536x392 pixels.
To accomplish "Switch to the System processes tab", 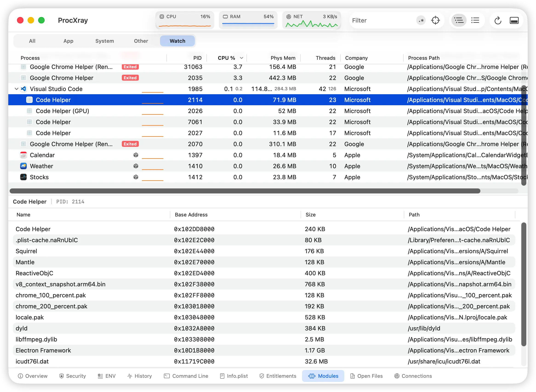I will click(104, 41).
